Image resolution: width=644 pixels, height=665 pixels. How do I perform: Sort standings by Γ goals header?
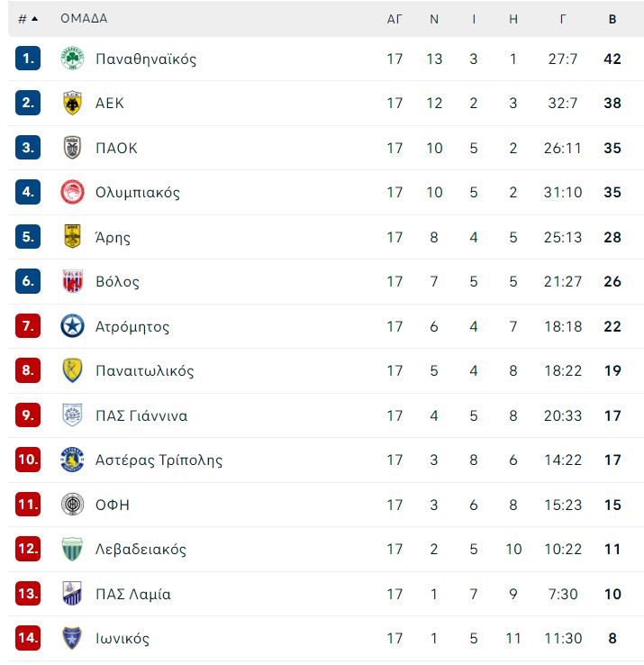pyautogui.click(x=563, y=19)
